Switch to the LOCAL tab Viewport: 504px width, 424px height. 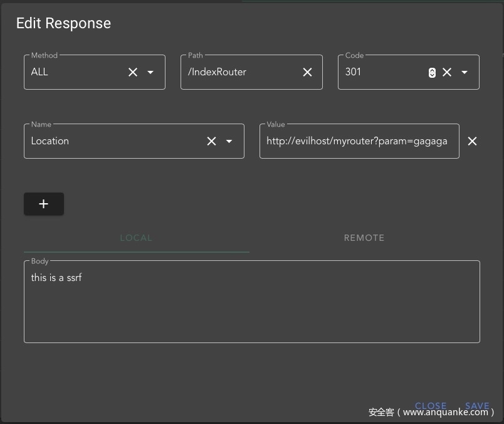136,238
